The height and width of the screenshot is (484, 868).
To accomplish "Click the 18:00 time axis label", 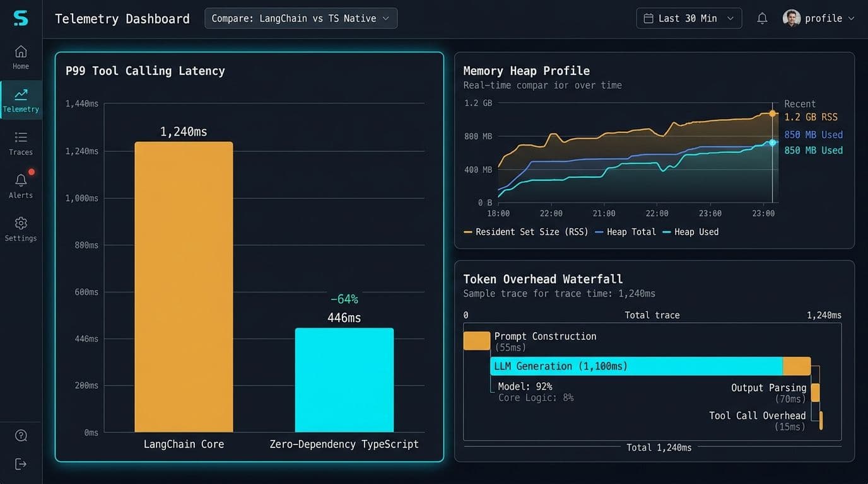I will click(498, 214).
